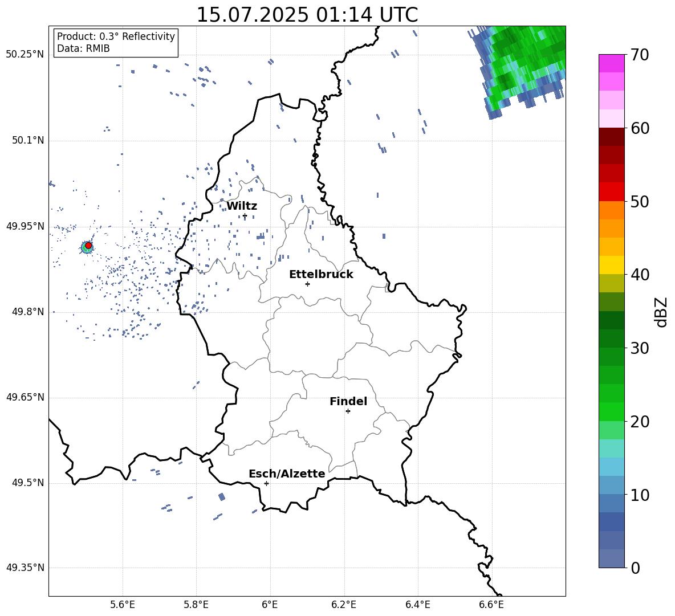Click the 49.35°N latitude label
This screenshot has height=616, width=675.
point(25,568)
